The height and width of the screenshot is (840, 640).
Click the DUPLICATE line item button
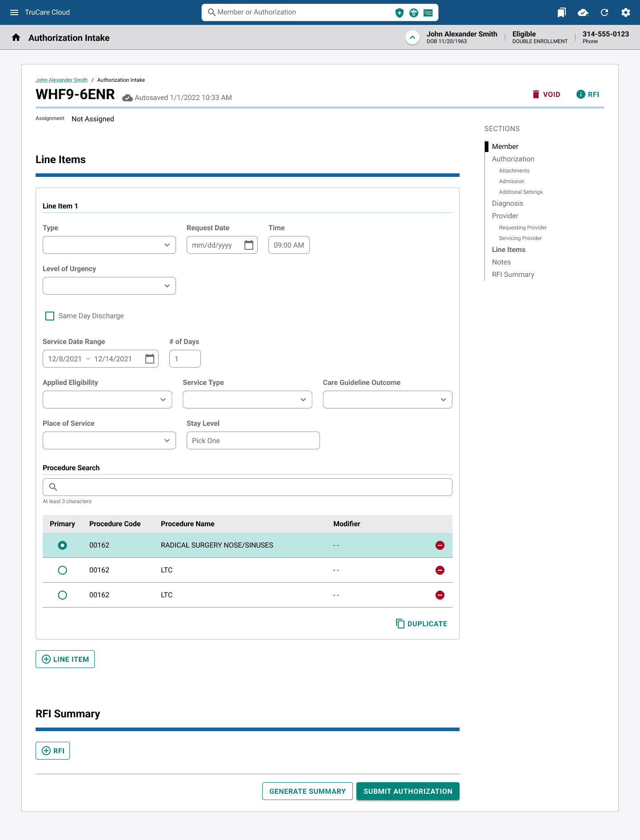[x=421, y=624]
